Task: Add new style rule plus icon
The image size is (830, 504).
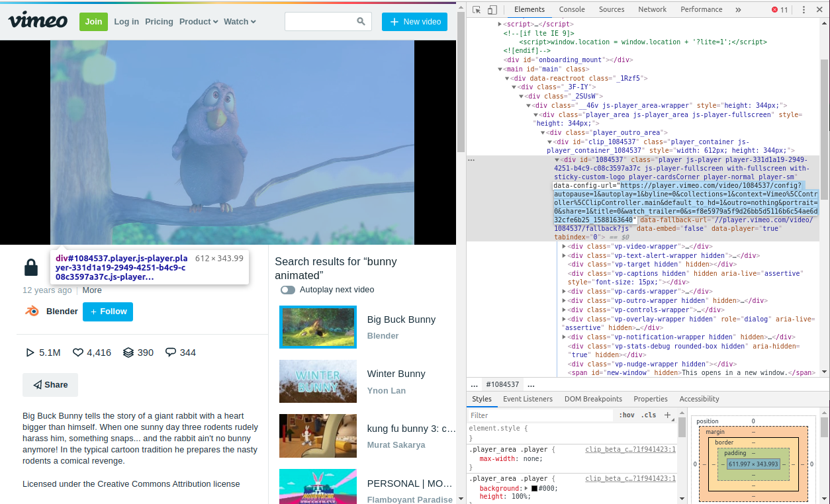Action: 668,415
